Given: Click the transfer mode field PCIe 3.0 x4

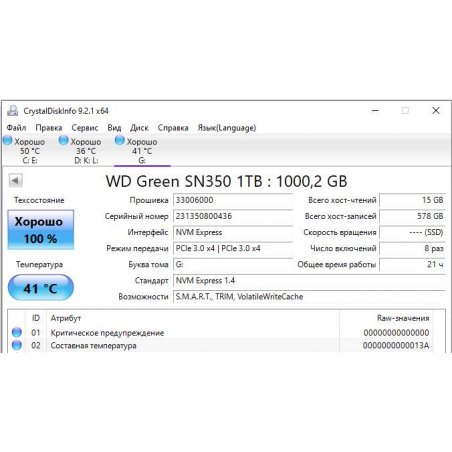Looking at the screenshot, I should click(233, 248).
